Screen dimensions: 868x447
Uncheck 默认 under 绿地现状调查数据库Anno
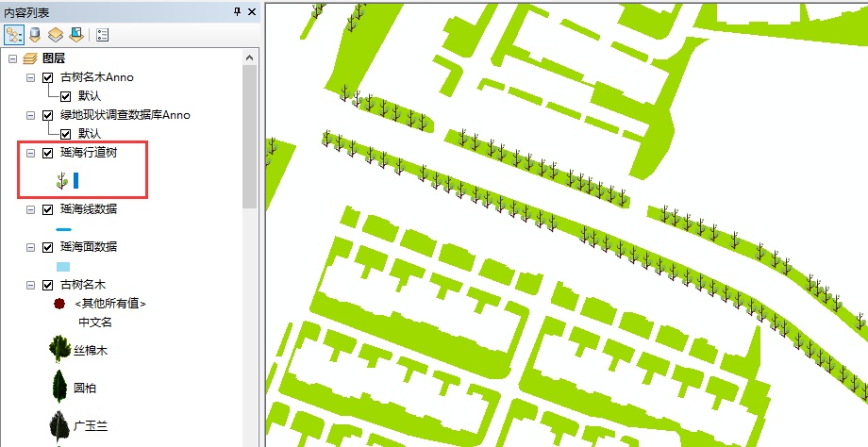65,134
